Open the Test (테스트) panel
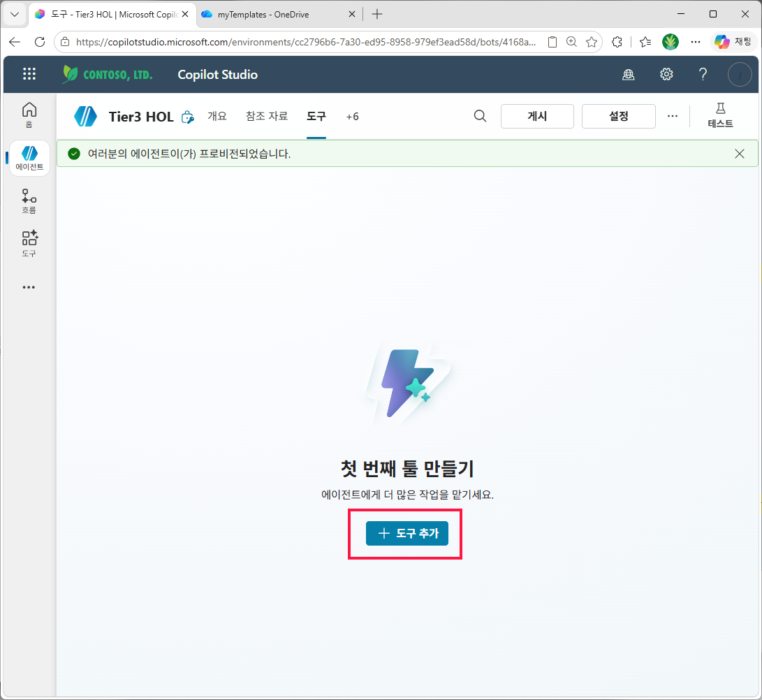762x700 pixels. (720, 116)
